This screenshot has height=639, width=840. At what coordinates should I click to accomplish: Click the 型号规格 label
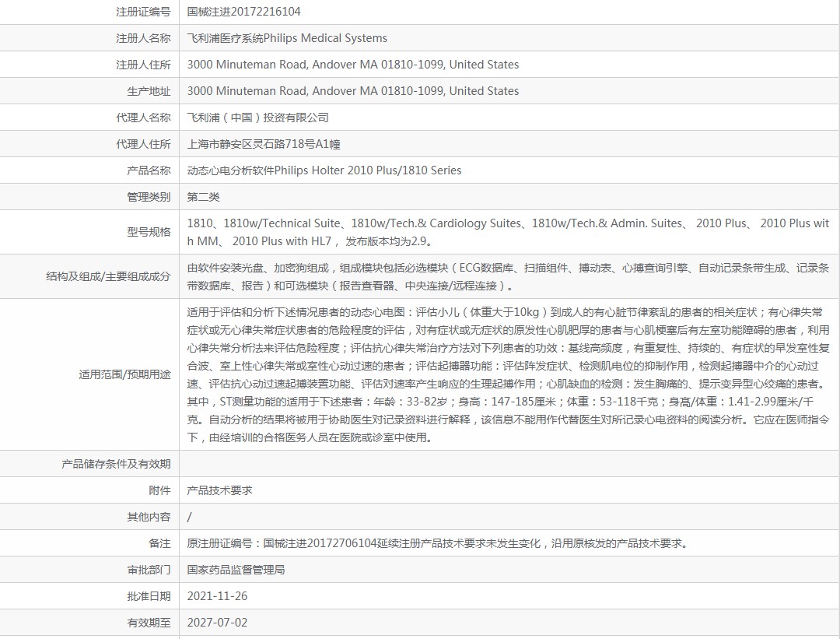tap(149, 232)
